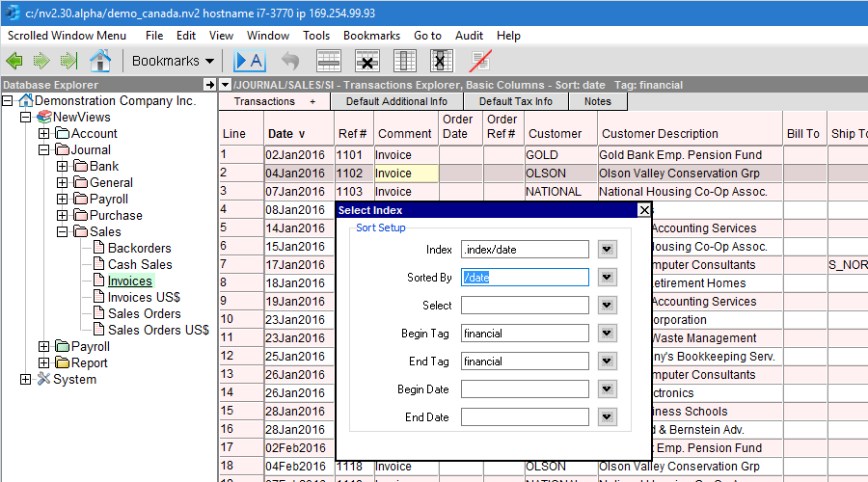Expand the Bank folder node
The image size is (868, 482).
click(x=60, y=167)
